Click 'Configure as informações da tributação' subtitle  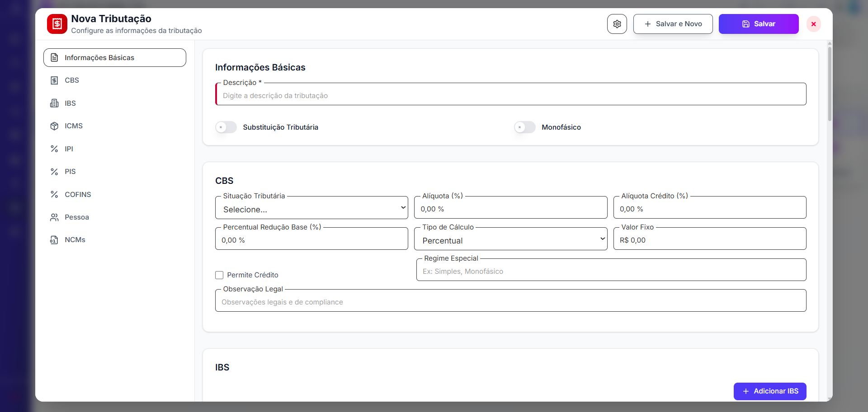pyautogui.click(x=137, y=31)
